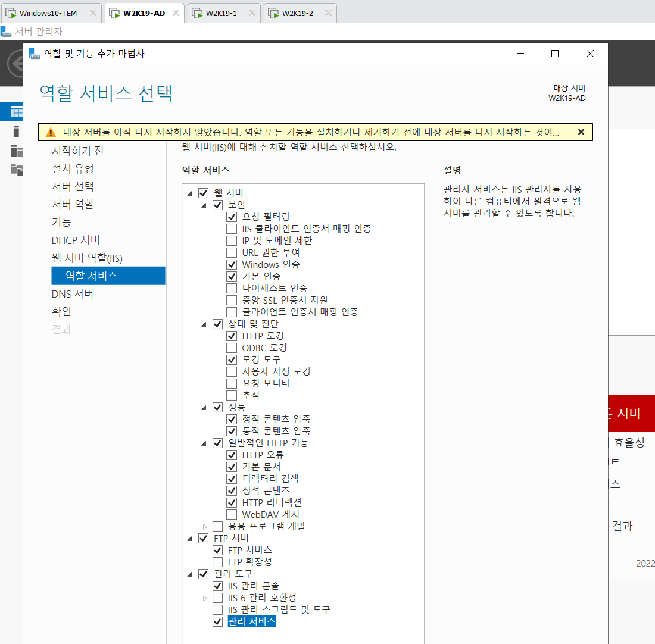The image size is (655, 644).
Task: Collapse the 웹 서버 tree node
Action: point(189,193)
